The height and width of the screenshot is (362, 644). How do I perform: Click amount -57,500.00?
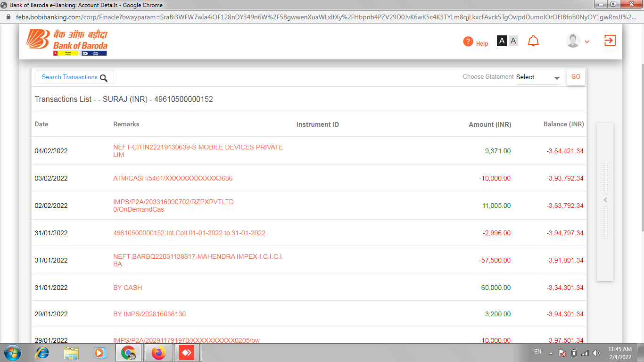494,260
